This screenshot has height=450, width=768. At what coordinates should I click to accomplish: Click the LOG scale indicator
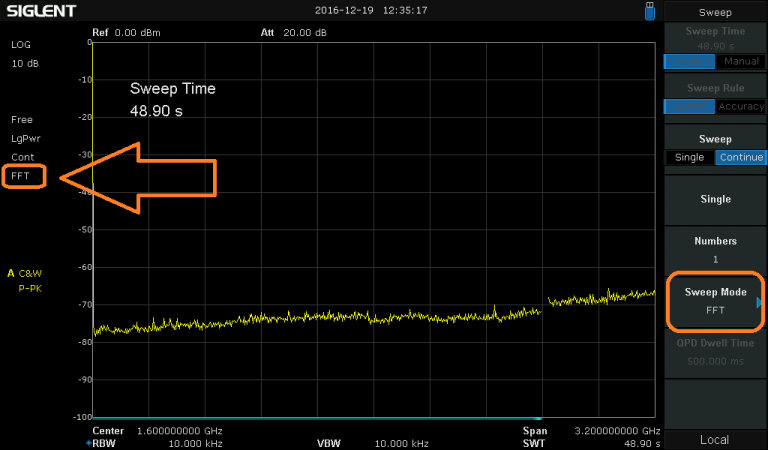pos(21,45)
